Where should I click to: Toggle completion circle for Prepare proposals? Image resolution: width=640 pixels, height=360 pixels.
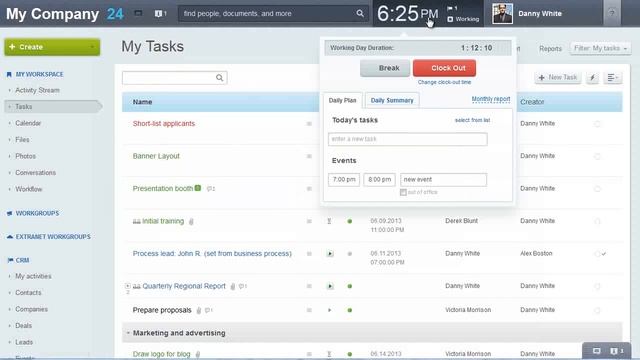(x=597, y=310)
